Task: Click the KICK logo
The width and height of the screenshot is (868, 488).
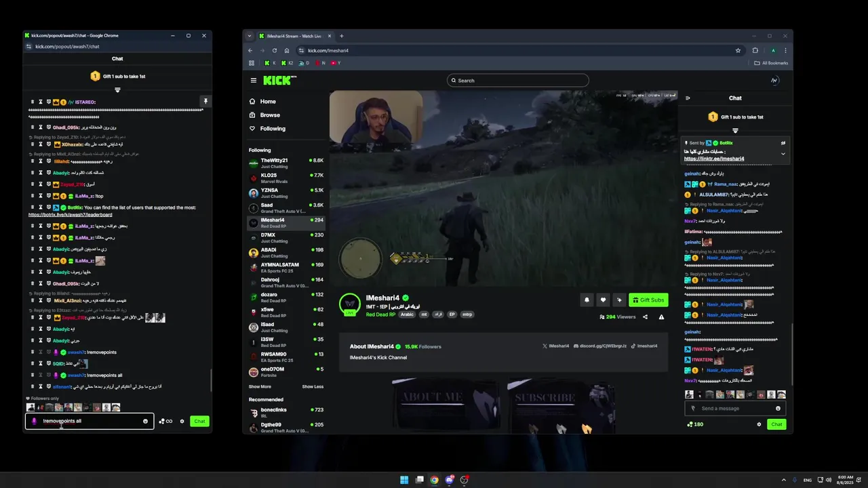Action: [x=279, y=80]
